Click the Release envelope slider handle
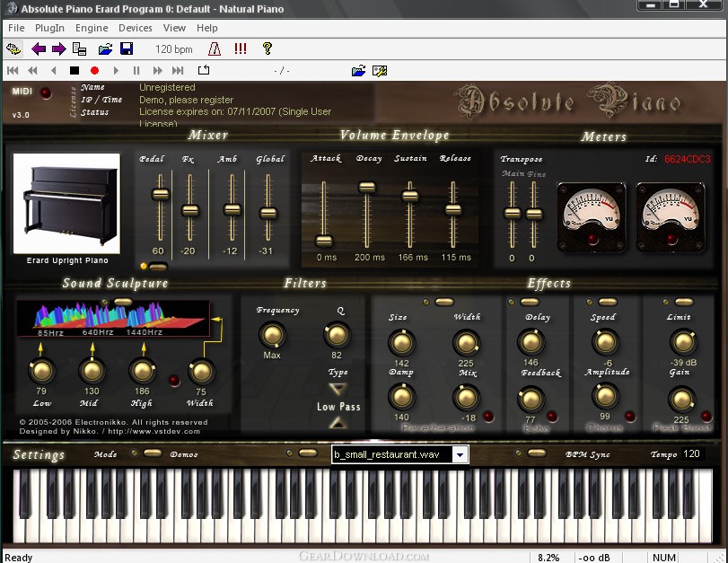This screenshot has width=728, height=563. 453,209
